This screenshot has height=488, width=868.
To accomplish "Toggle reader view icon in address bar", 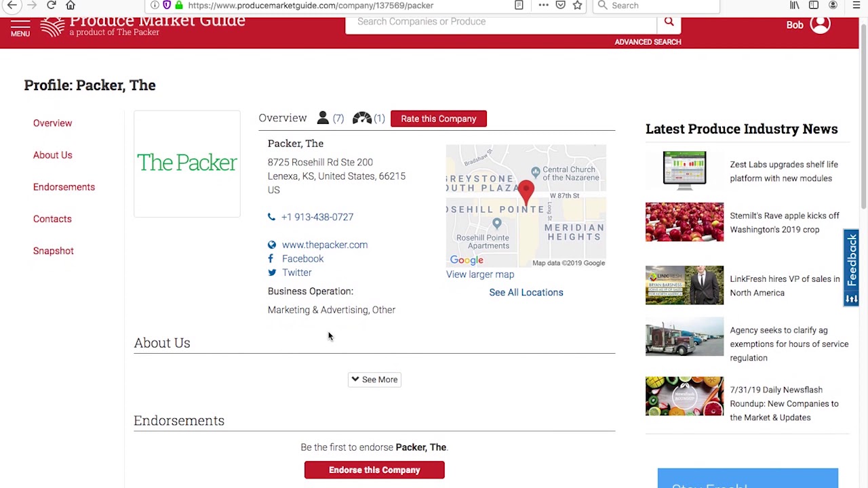I will [x=519, y=5].
